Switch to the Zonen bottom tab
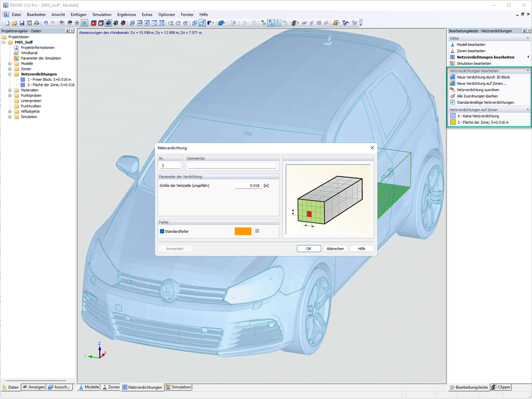This screenshot has width=532, height=399. [112, 387]
